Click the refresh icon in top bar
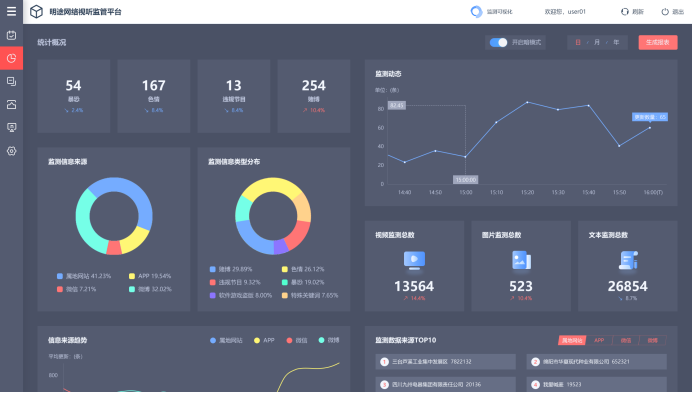The width and height of the screenshot is (693, 393). (624, 11)
